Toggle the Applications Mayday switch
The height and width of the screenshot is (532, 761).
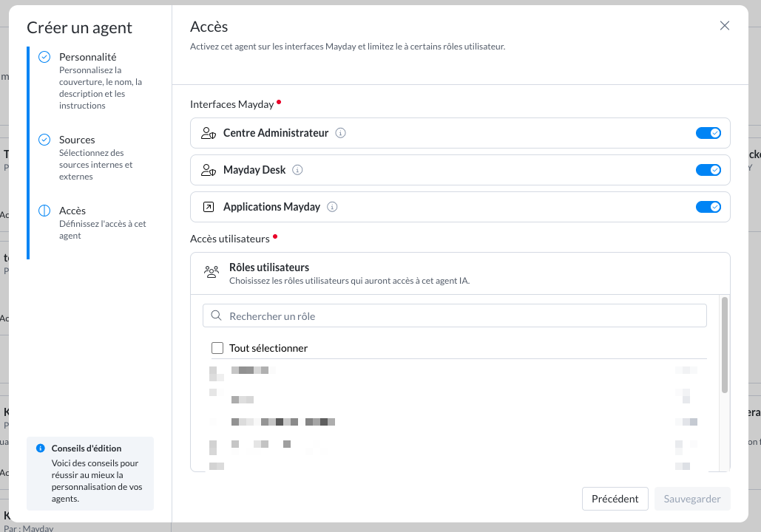pyautogui.click(x=708, y=207)
